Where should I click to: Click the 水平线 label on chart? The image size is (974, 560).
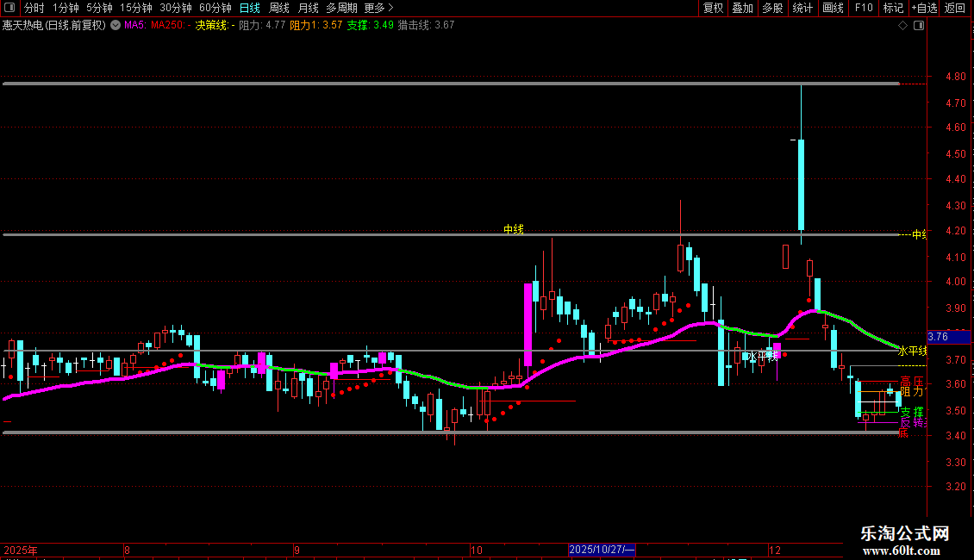coord(762,357)
